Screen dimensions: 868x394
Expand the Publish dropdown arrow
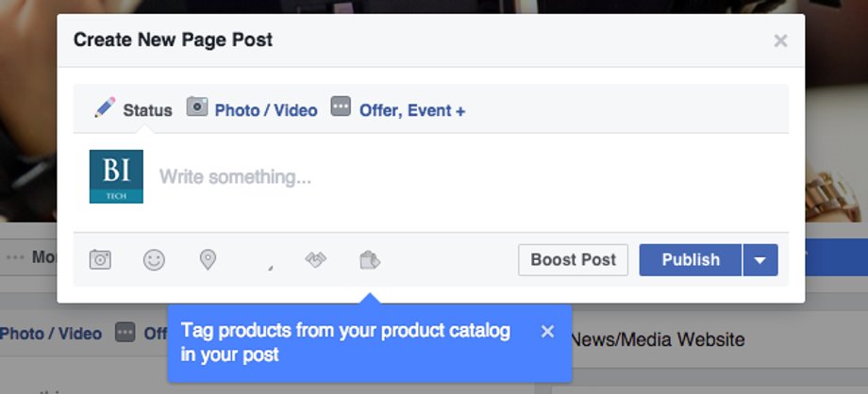(x=760, y=260)
